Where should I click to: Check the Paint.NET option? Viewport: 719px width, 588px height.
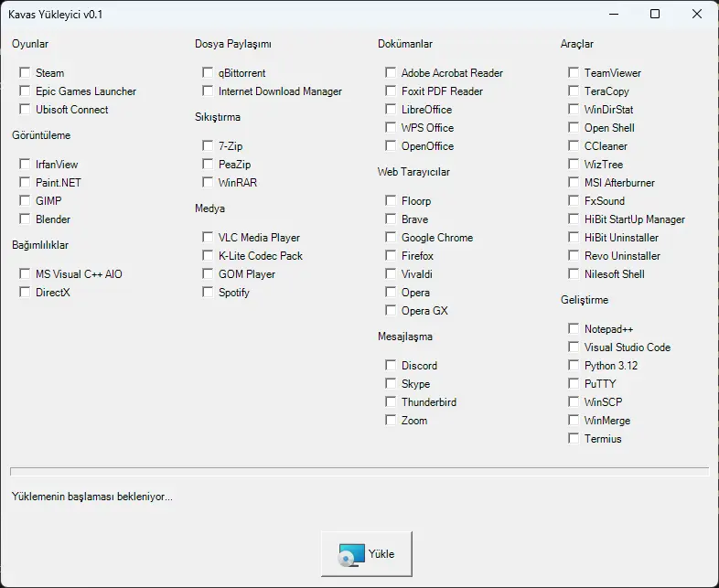point(25,182)
